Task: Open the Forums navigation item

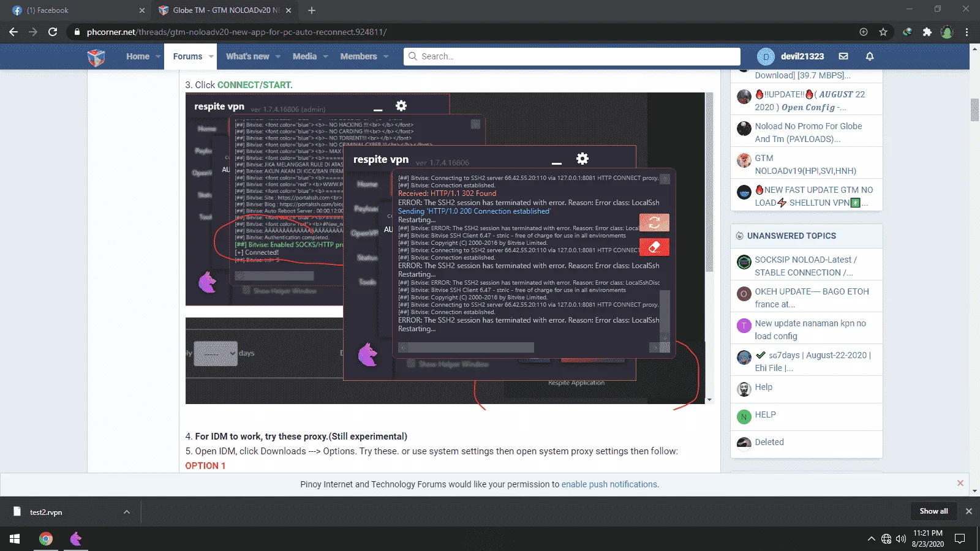Action: pos(187,56)
